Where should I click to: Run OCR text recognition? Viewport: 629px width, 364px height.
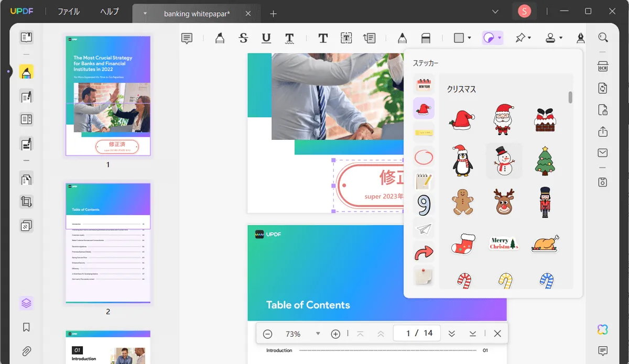[x=603, y=67]
